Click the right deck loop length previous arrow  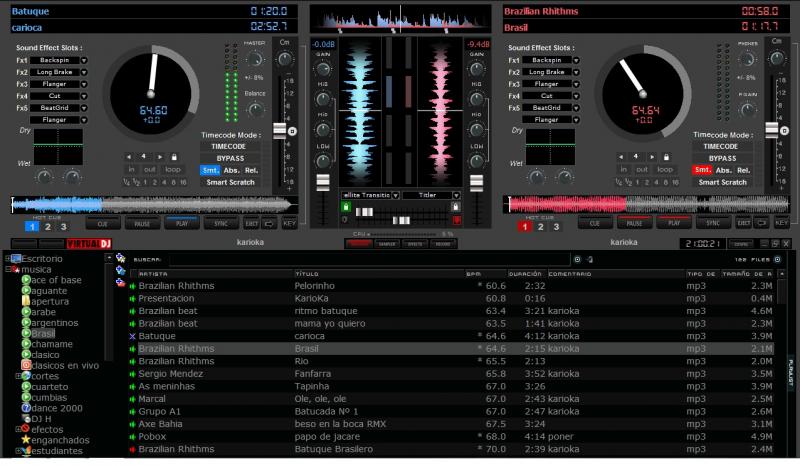(x=621, y=157)
